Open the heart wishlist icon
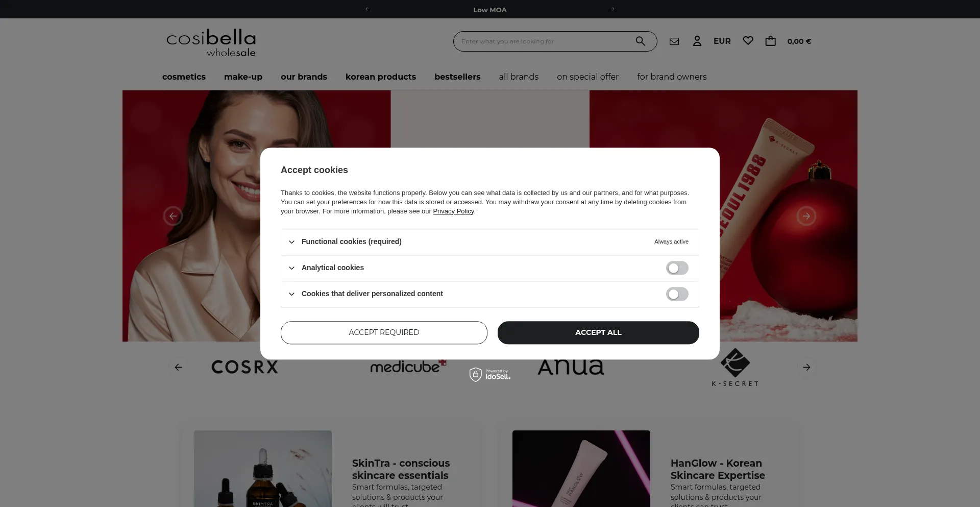The height and width of the screenshot is (507, 980). (748, 41)
